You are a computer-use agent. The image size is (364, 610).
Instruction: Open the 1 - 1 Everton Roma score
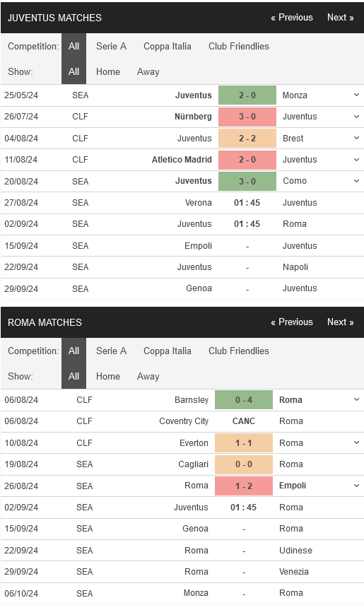coord(244,442)
